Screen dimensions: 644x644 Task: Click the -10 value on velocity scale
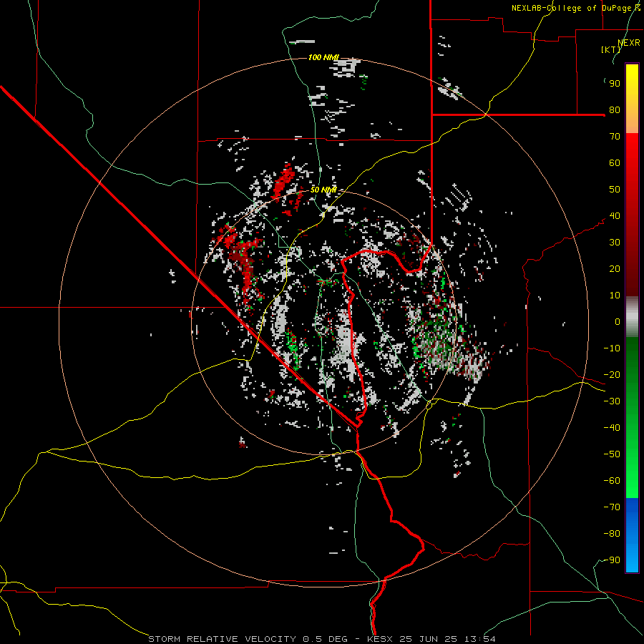click(x=612, y=348)
